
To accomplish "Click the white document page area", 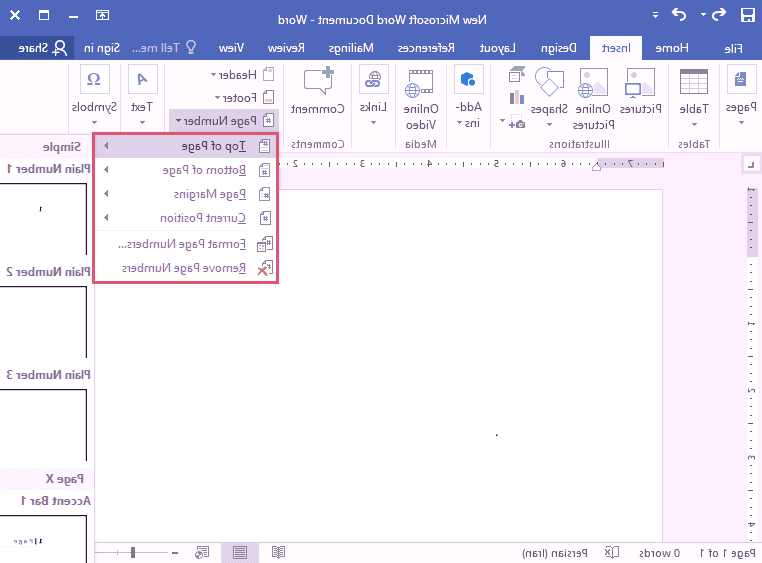I will coord(379,364).
